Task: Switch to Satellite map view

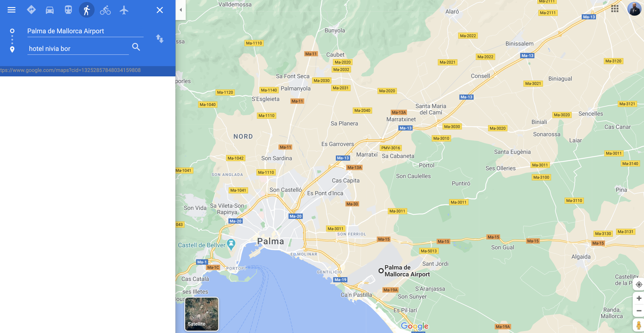Action: click(201, 314)
